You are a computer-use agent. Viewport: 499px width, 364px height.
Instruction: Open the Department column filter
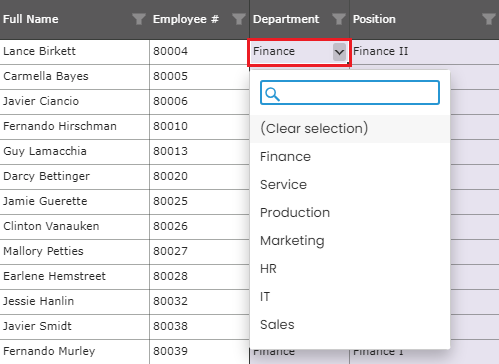pos(339,19)
